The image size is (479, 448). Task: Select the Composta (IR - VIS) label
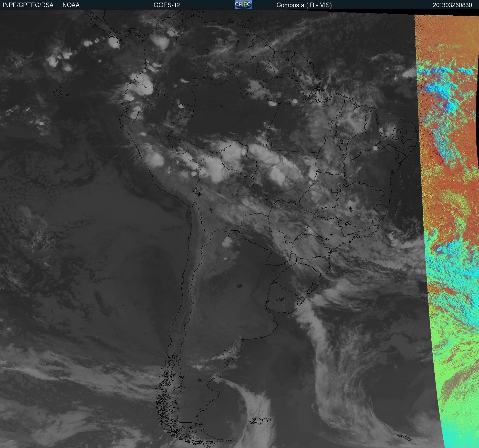[304, 5]
